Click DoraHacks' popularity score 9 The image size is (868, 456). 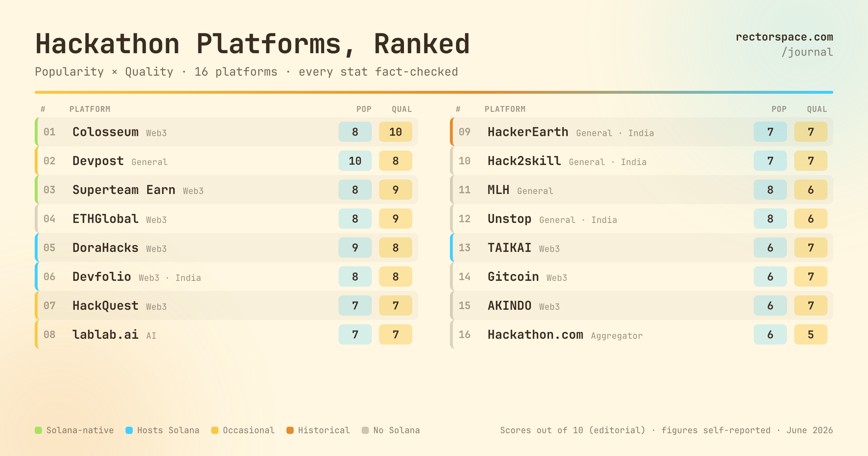[x=355, y=248]
